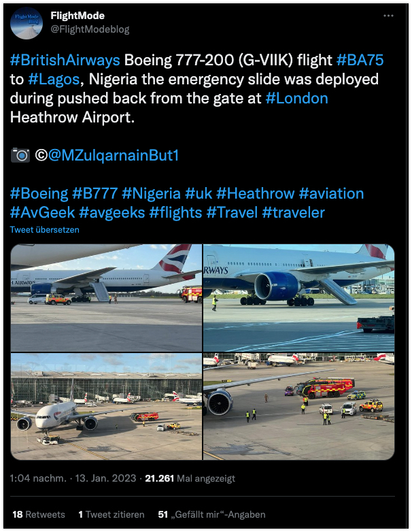Click the FlightMode profile avatar
The height and width of the screenshot is (532, 412).
(x=27, y=23)
